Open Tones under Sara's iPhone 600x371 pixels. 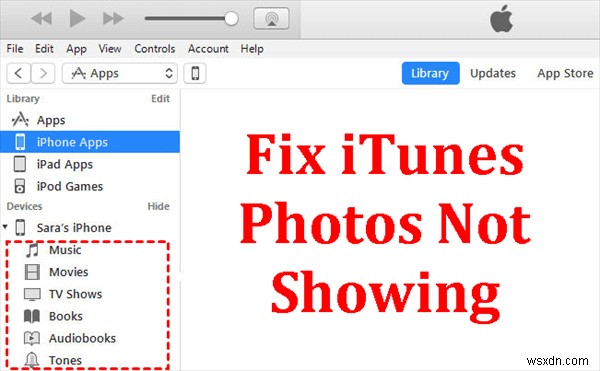tap(65, 360)
